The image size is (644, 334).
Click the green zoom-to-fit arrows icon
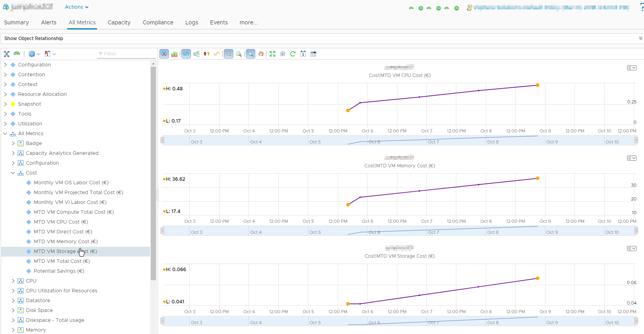tap(273, 54)
